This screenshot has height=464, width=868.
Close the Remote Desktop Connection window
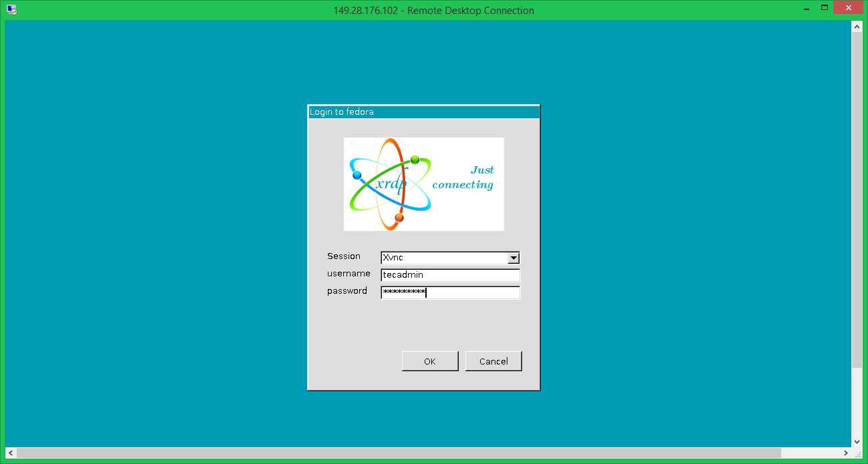(848, 7)
